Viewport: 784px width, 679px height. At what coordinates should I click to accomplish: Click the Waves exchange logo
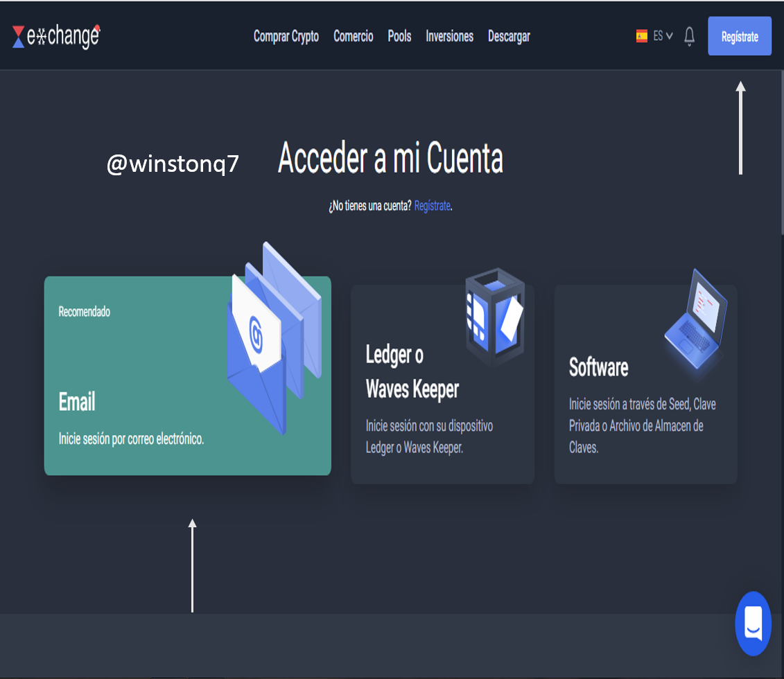coord(56,36)
